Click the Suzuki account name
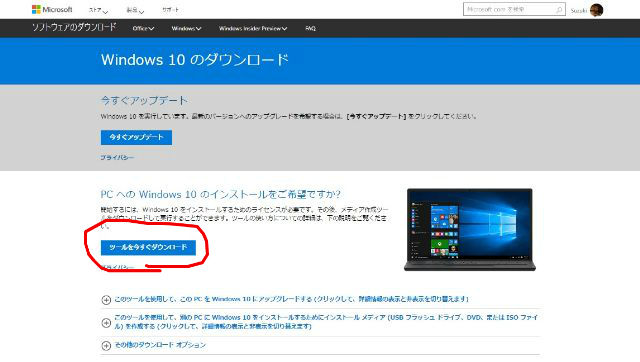The width and height of the screenshot is (640, 362). (x=578, y=11)
